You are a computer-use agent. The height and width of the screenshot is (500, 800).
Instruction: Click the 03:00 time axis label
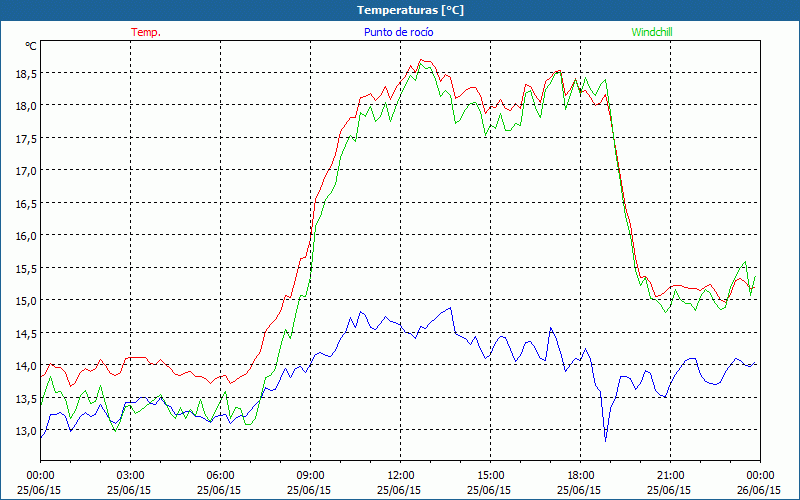click(x=130, y=476)
